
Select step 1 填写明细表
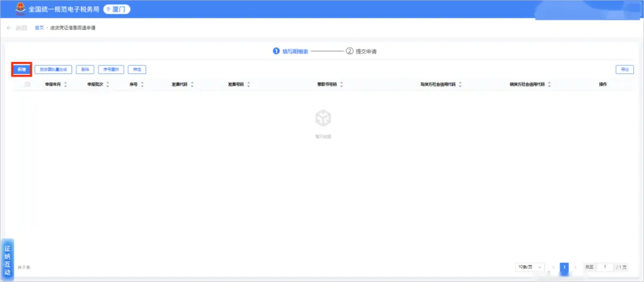click(291, 52)
